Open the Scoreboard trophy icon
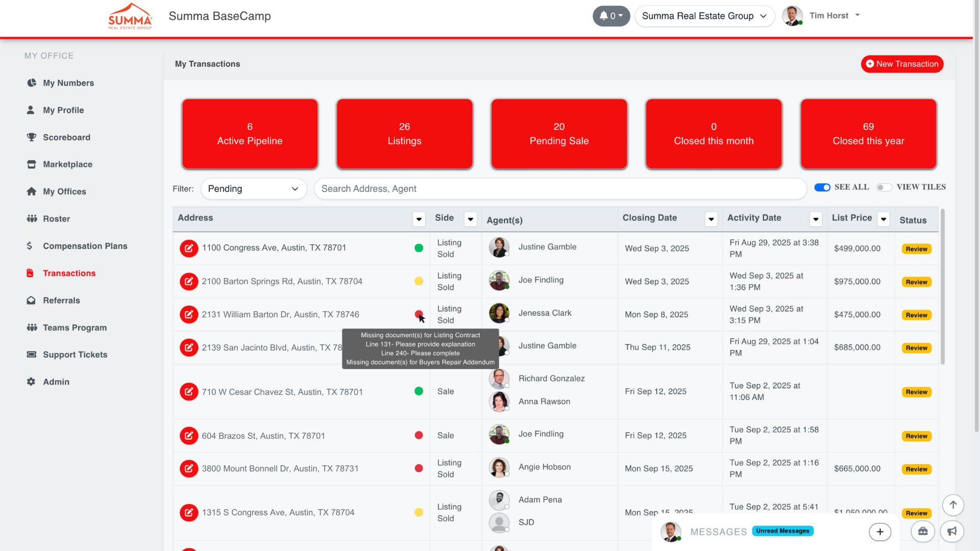The image size is (980, 551). tap(31, 137)
